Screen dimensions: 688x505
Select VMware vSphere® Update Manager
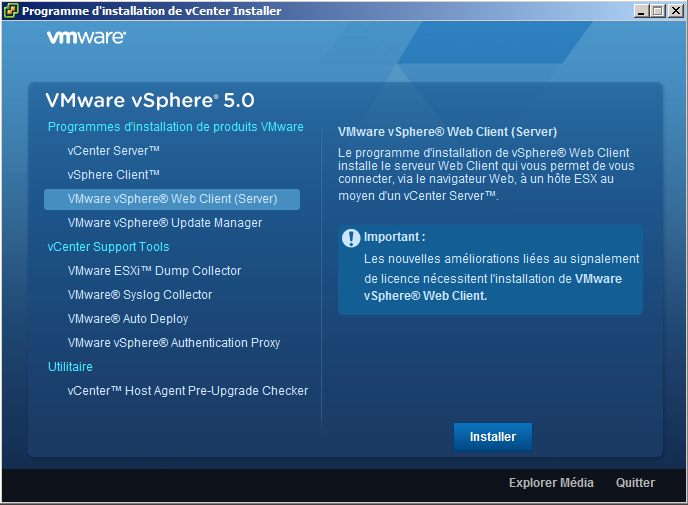[x=165, y=223]
